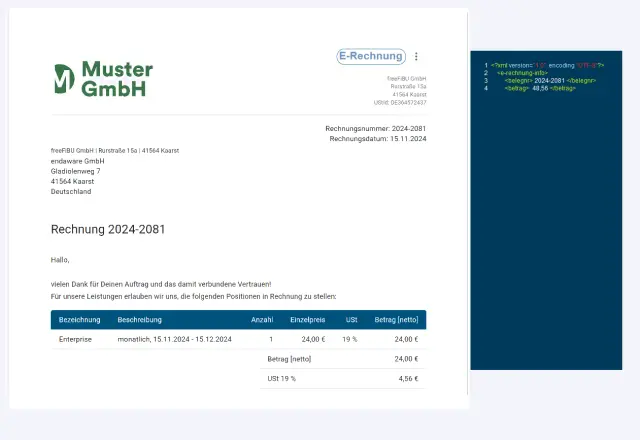The width and height of the screenshot is (640, 440).
Task: Click the 4,56 € tax amount
Action: [408, 379]
